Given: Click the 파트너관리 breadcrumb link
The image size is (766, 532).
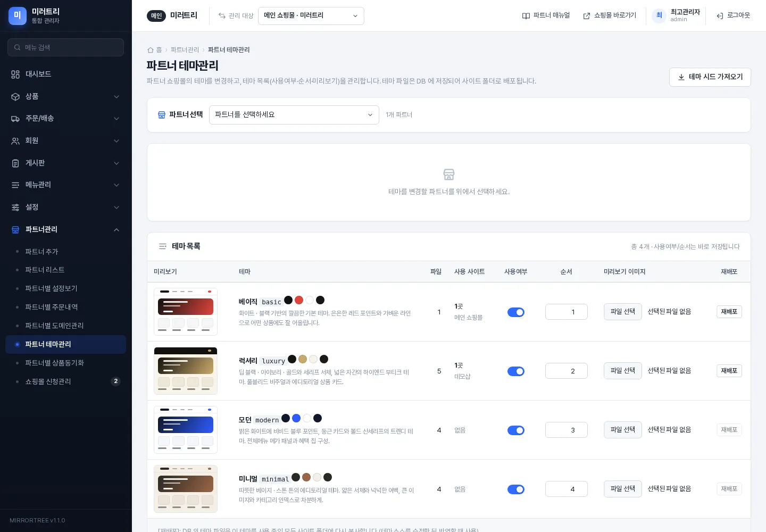Looking at the screenshot, I should click(185, 50).
